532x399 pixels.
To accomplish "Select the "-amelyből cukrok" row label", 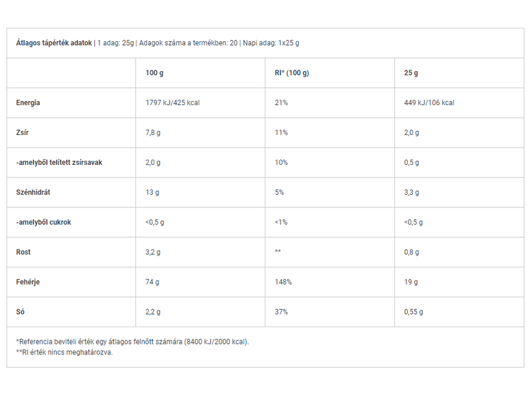I will [43, 222].
